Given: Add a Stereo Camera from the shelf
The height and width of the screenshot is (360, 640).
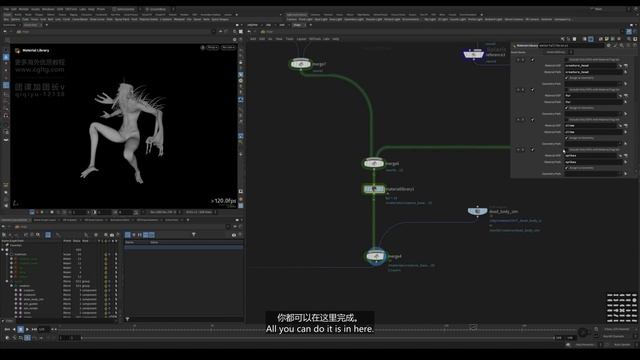Looking at the screenshot, I should point(513,19).
